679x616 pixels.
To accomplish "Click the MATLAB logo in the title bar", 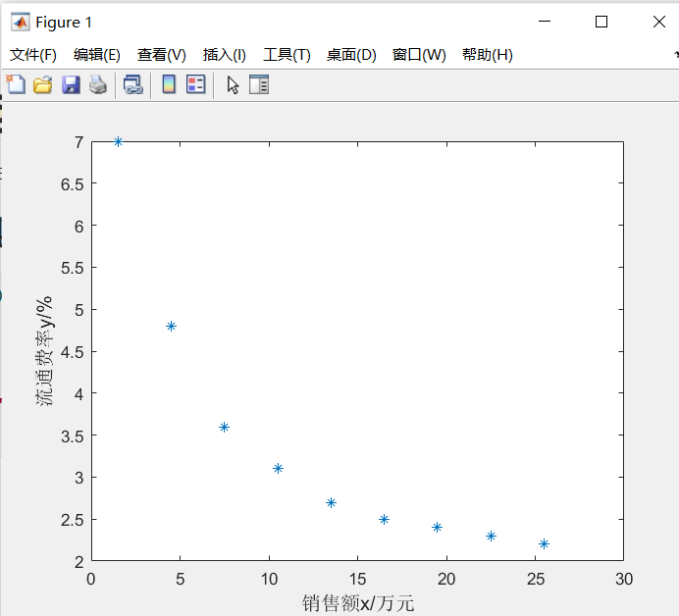I will pos(20,22).
